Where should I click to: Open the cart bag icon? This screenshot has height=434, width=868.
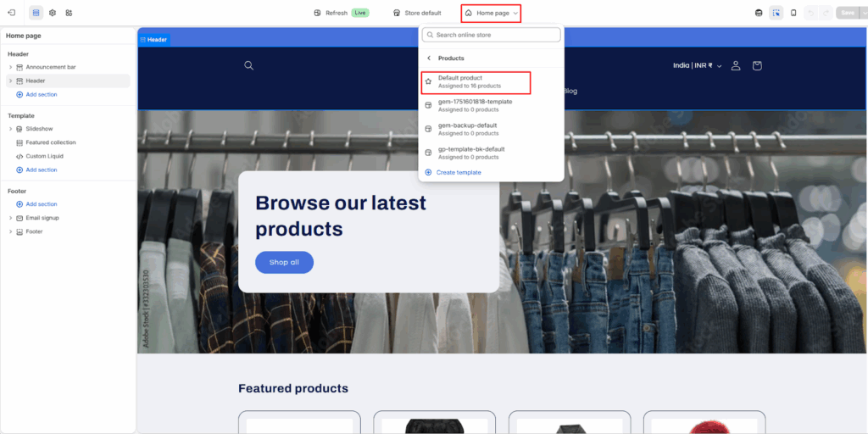tap(757, 65)
